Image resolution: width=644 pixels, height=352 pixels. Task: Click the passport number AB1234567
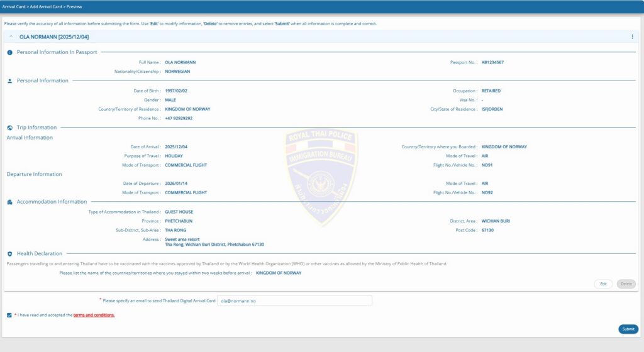coord(492,62)
